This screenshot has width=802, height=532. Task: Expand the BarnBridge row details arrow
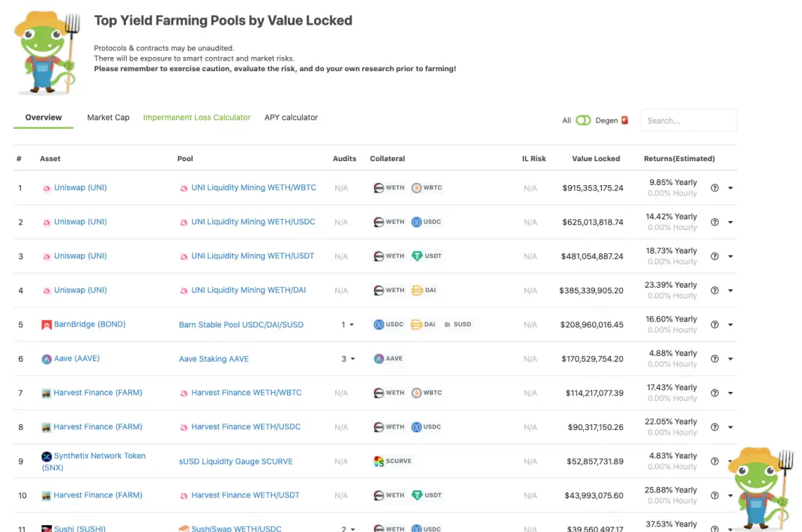tap(730, 325)
